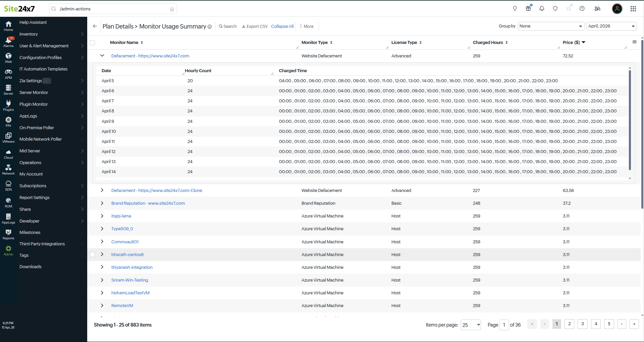644x342 pixels.
Task: Expand the Type509_0 row
Action: (x=102, y=229)
